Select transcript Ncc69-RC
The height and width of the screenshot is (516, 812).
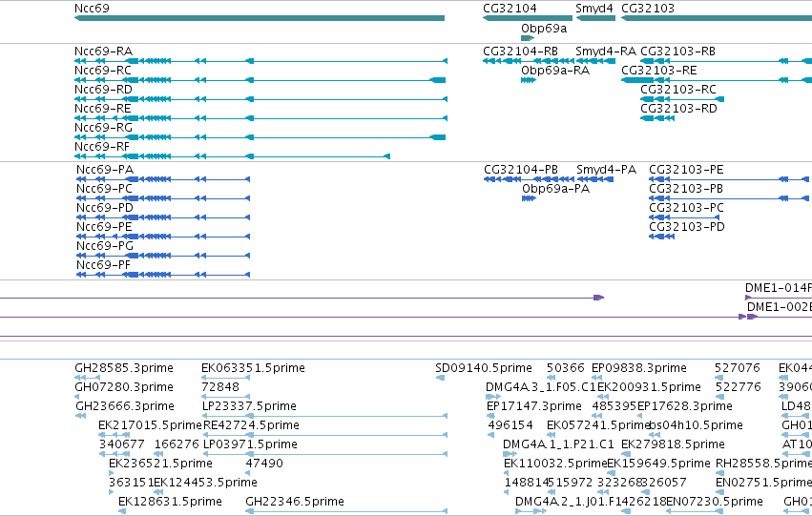point(260,80)
